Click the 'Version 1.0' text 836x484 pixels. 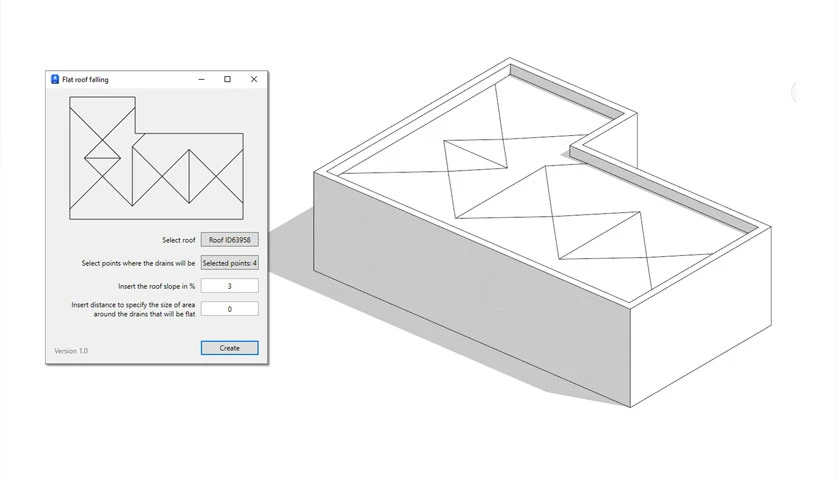[x=71, y=351]
